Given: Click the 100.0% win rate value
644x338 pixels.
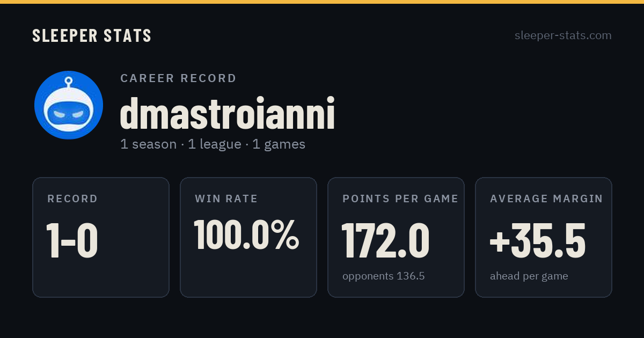Looking at the screenshot, I should point(246,235).
